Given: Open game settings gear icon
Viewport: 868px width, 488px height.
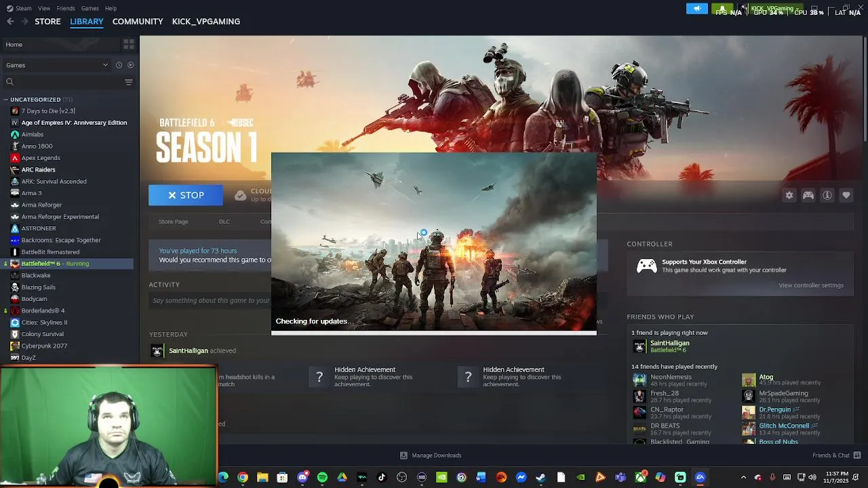Looking at the screenshot, I should click(x=789, y=195).
